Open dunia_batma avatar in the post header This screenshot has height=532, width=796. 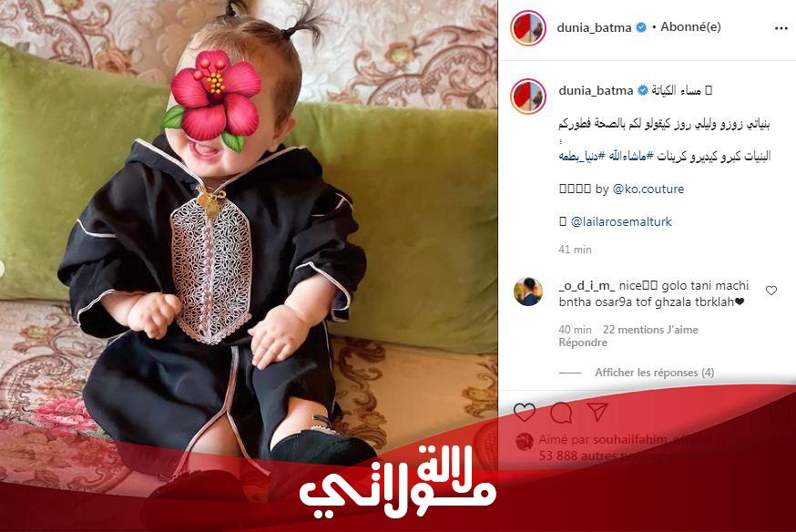(528, 27)
